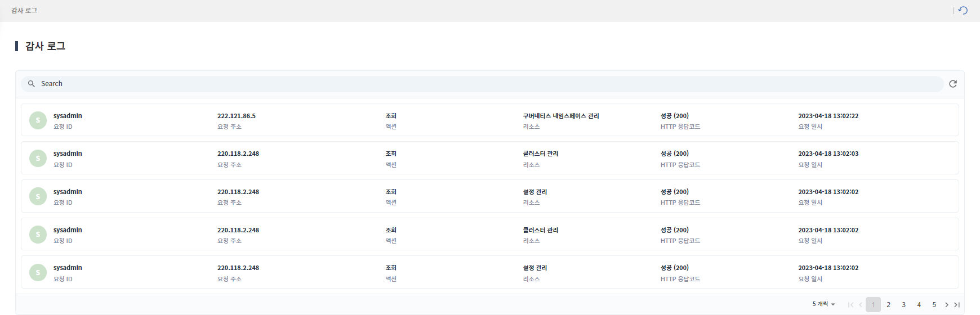Go to page 2 of audit logs
The height and width of the screenshot is (315, 980).
coord(888,305)
